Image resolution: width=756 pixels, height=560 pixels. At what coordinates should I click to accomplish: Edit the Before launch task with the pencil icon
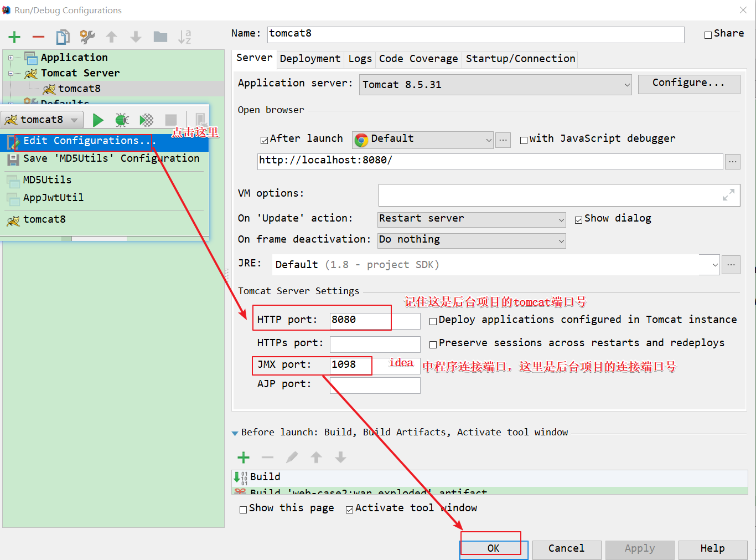292,457
